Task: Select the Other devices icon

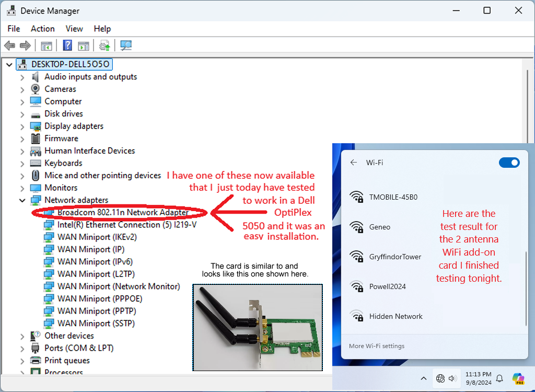Action: tap(36, 336)
